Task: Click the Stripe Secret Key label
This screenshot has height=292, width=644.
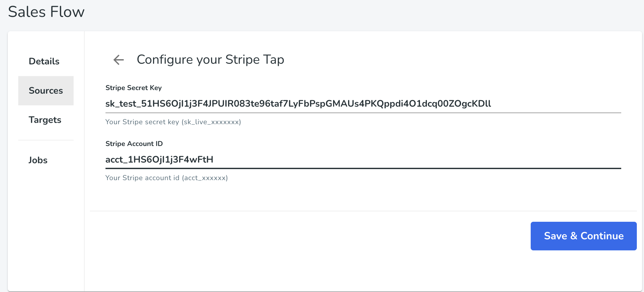Action: [133, 88]
